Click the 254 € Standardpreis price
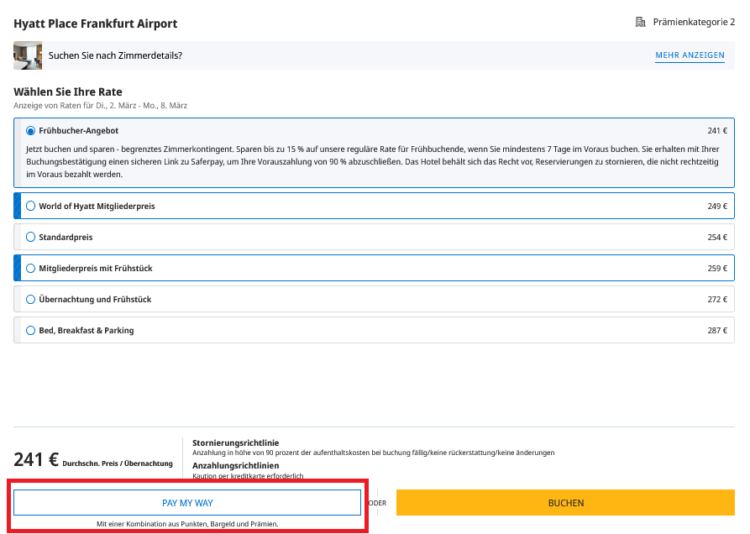The image size is (750, 534). 717,237
